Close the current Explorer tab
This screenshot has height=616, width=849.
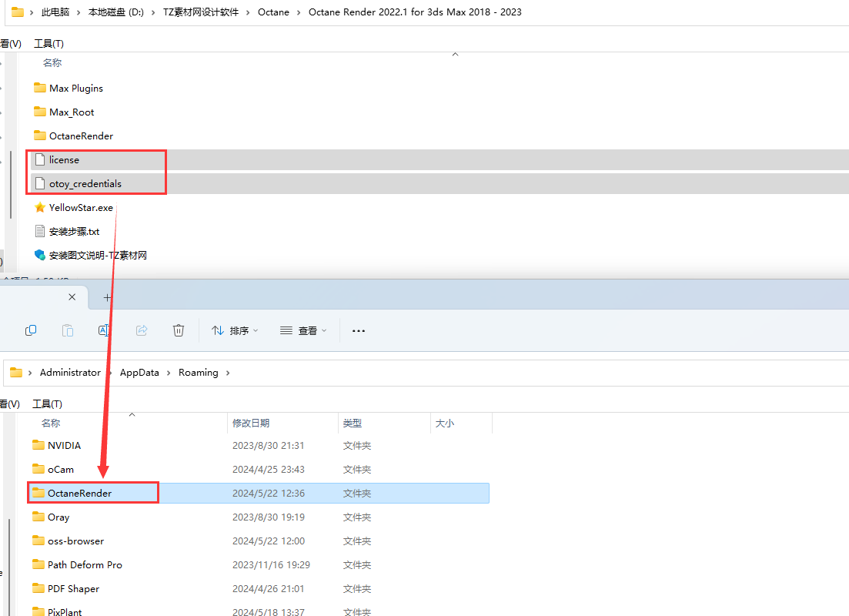coord(72,297)
